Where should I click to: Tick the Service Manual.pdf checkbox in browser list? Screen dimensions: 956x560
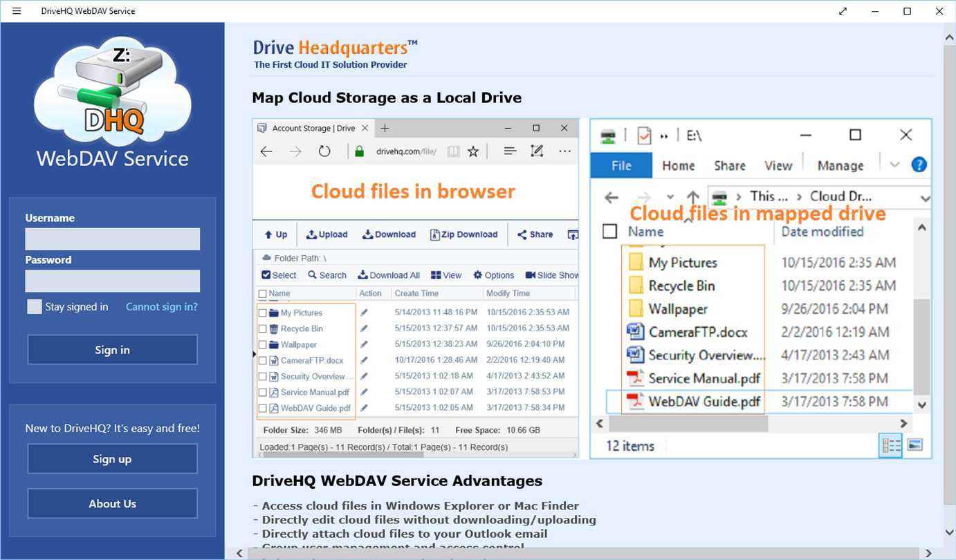[x=262, y=393]
